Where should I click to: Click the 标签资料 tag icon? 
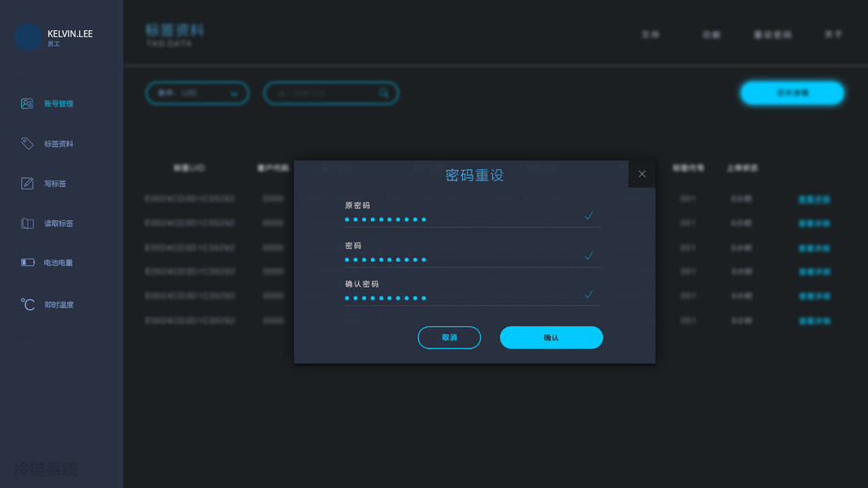(27, 143)
